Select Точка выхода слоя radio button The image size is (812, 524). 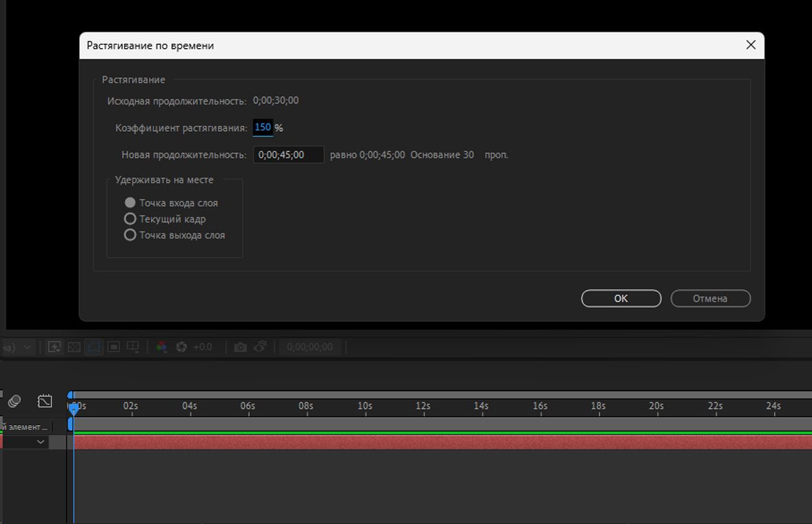(130, 235)
